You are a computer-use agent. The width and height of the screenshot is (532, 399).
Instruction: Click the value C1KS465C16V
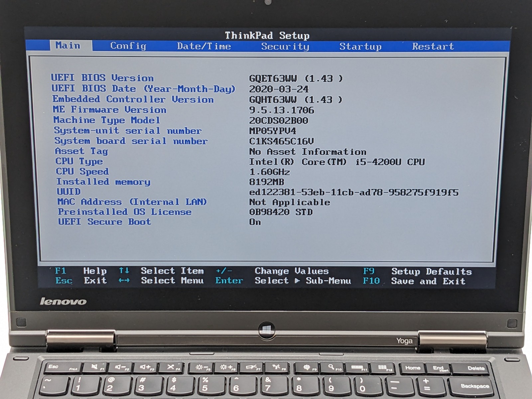(281, 141)
